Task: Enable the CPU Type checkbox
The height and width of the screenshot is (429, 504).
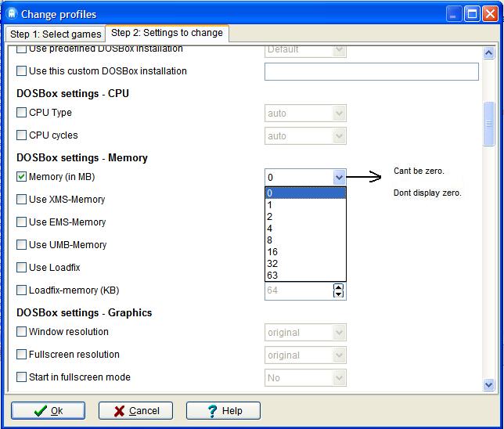Action: click(x=22, y=113)
